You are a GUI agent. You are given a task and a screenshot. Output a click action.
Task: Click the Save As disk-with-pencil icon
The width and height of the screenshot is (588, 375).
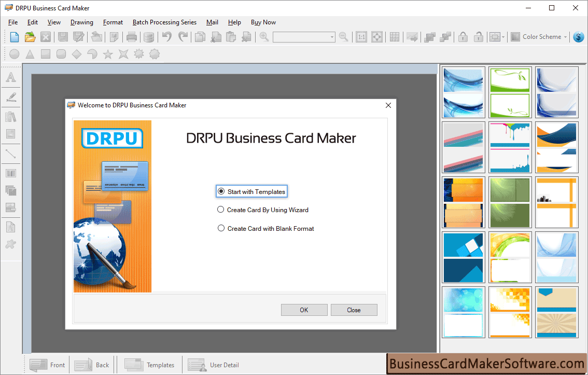(79, 37)
